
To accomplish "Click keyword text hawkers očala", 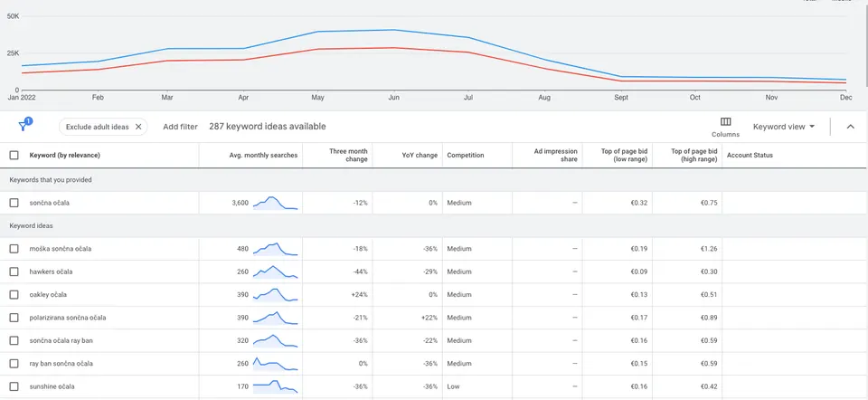I will [51, 272].
